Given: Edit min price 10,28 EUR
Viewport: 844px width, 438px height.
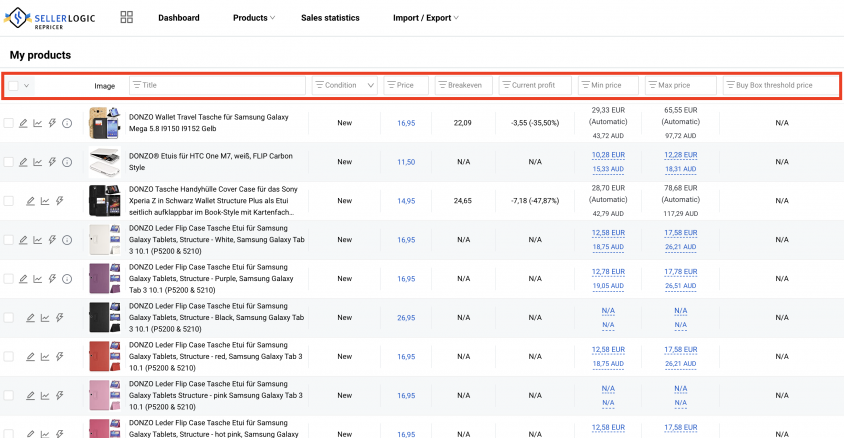Looking at the screenshot, I should tap(608, 155).
